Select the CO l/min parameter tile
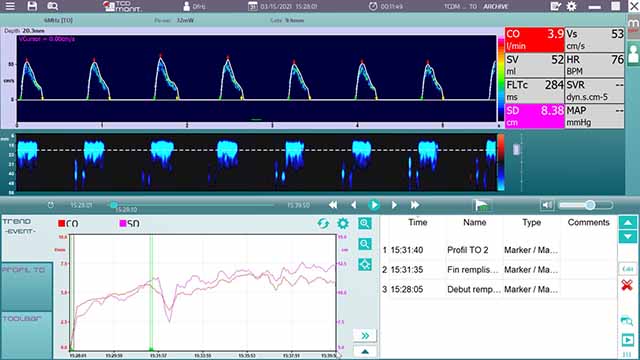The width and height of the screenshot is (640, 360). tap(535, 40)
